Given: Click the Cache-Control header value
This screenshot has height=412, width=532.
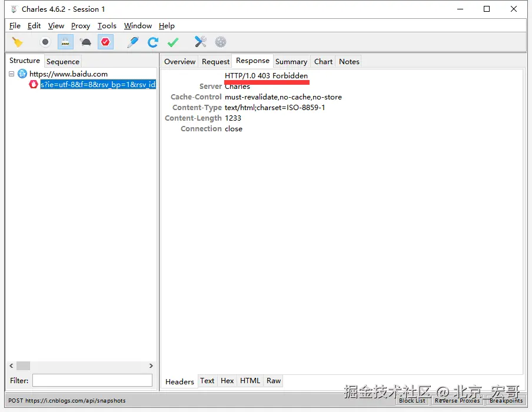Looking at the screenshot, I should [x=283, y=97].
